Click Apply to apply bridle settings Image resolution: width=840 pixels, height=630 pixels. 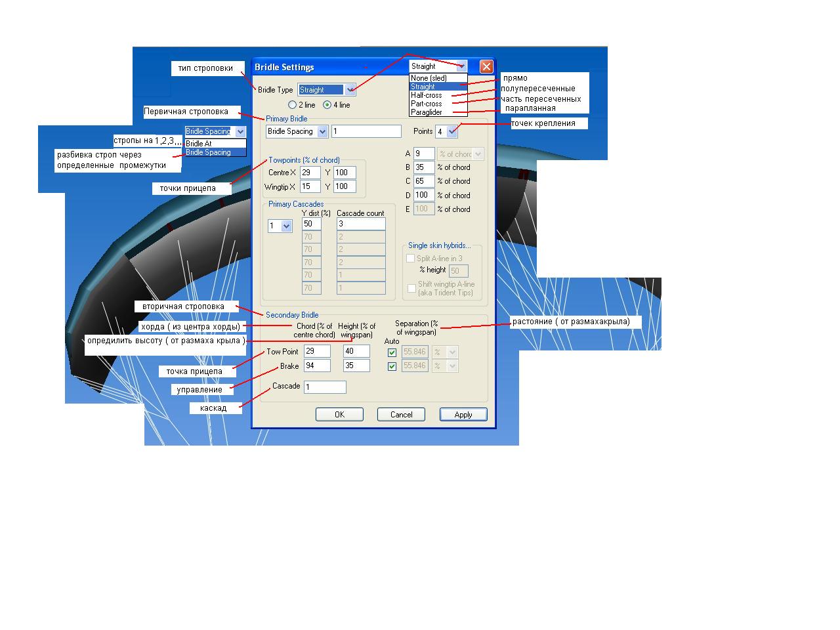pyautogui.click(x=463, y=415)
